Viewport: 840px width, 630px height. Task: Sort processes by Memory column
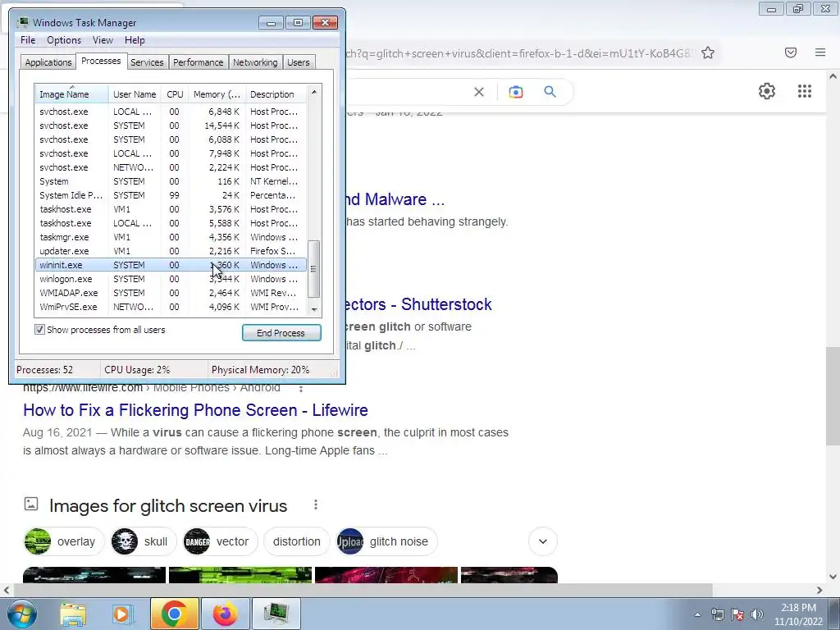tap(217, 94)
